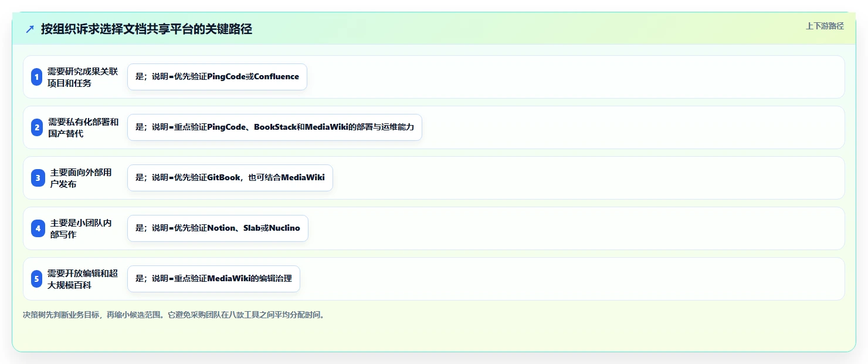Open the answer box about MediaWiki的编辑治理

click(x=213, y=279)
